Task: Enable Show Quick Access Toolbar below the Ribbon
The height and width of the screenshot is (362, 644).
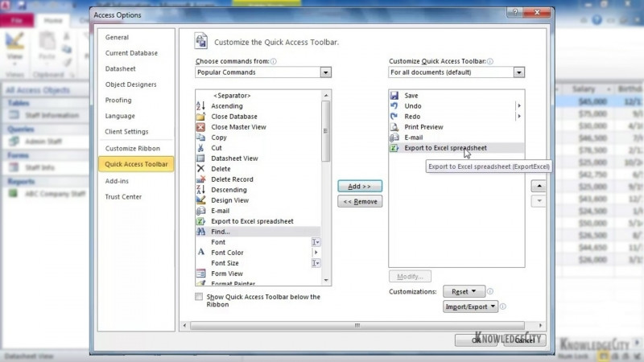Action: pyautogui.click(x=199, y=297)
